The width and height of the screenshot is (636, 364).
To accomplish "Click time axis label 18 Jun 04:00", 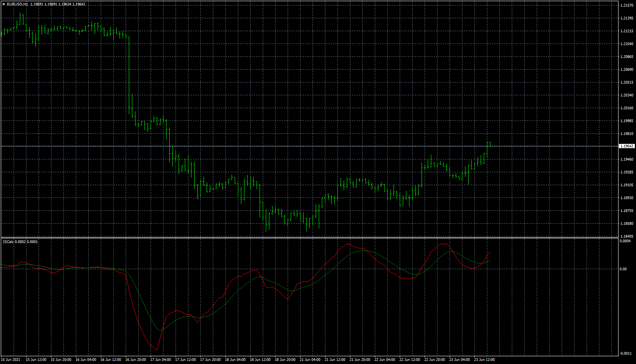I will [x=235, y=360].
